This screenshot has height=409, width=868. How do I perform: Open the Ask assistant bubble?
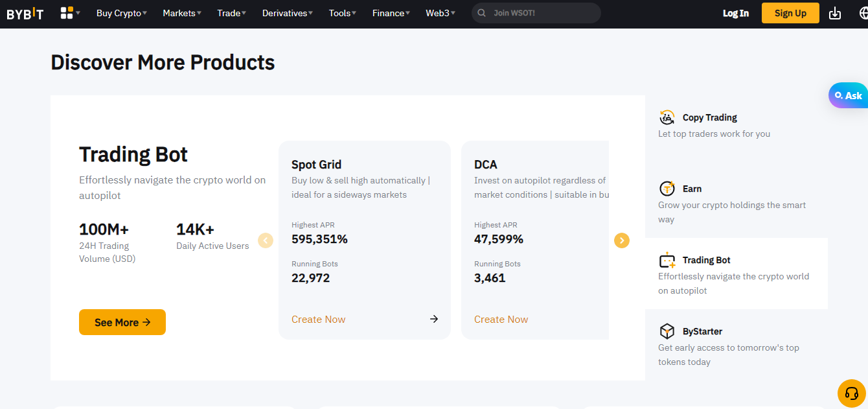point(849,95)
